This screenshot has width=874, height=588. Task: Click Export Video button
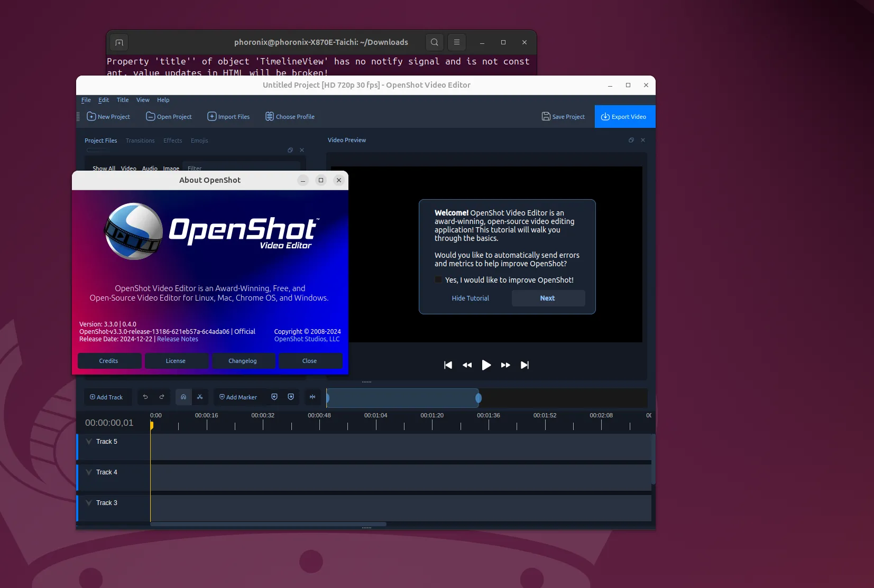click(625, 117)
